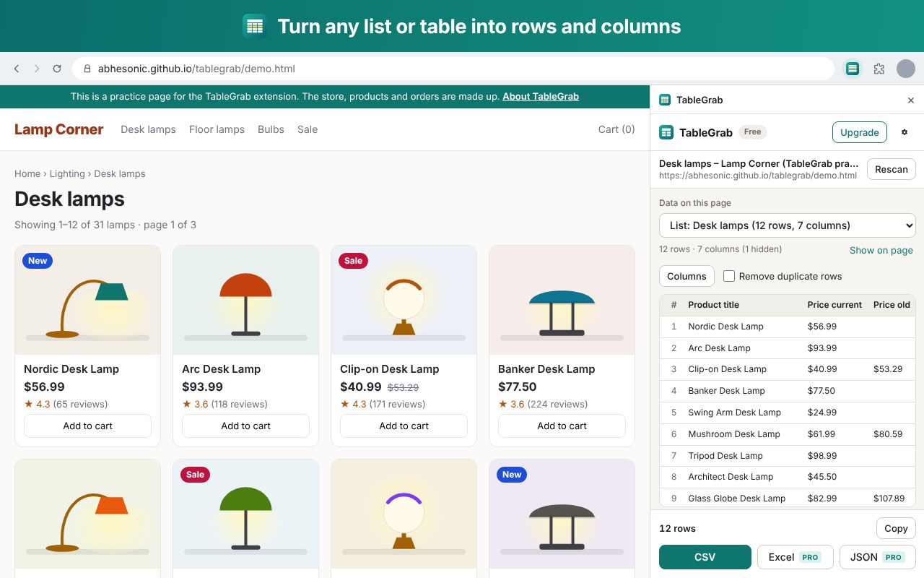The image size is (924, 578).
Task: Add Clip-on Desk Lamp to cart
Action: pos(404,426)
